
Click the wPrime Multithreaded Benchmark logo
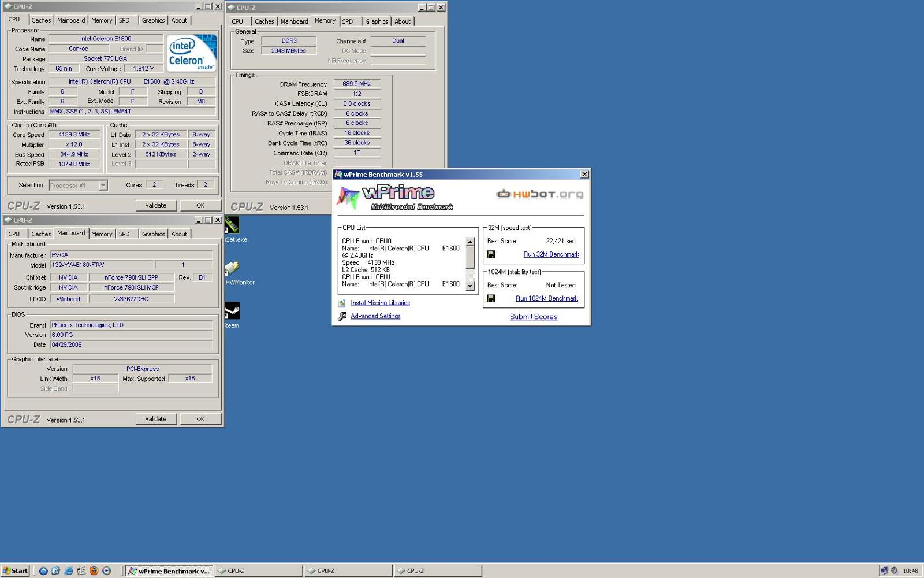pyautogui.click(x=396, y=197)
